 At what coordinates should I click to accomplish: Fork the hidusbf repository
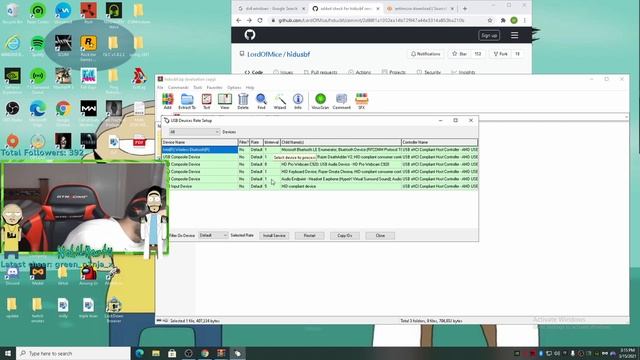pos(500,54)
